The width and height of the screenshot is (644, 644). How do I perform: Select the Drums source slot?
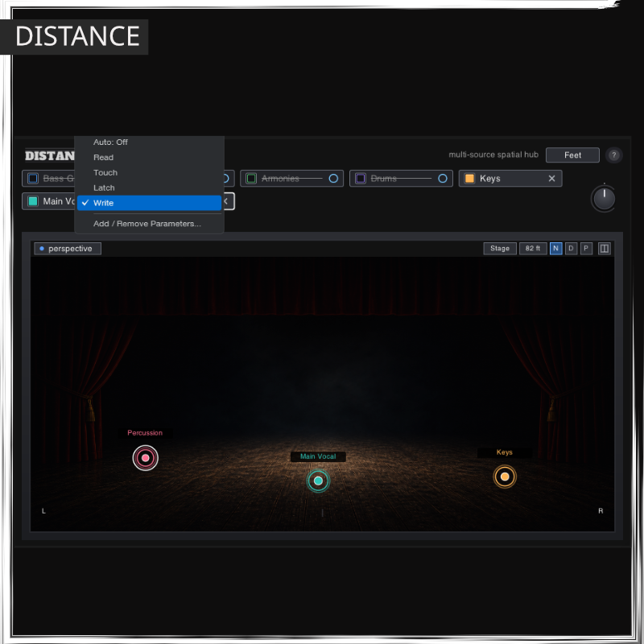point(401,178)
